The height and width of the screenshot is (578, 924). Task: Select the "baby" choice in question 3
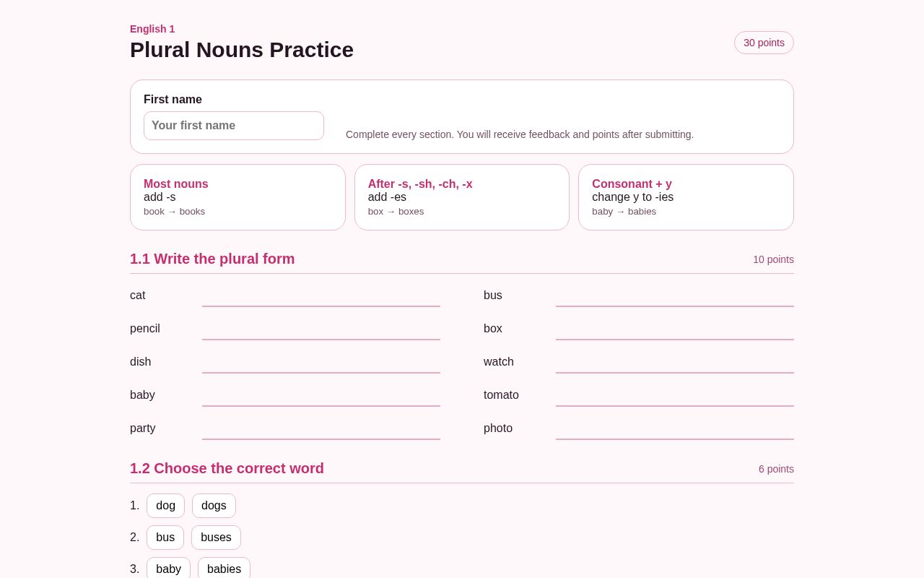[x=168, y=569]
